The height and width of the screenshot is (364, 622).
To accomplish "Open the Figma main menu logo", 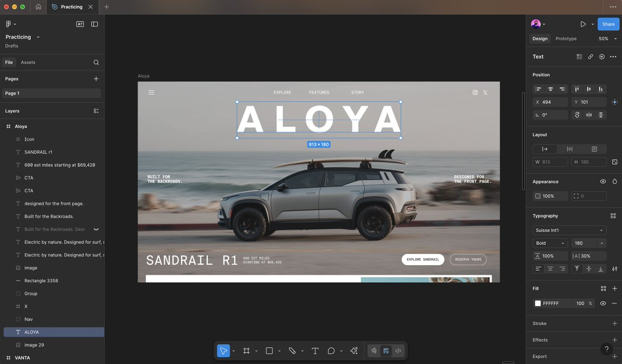I will click(8, 24).
